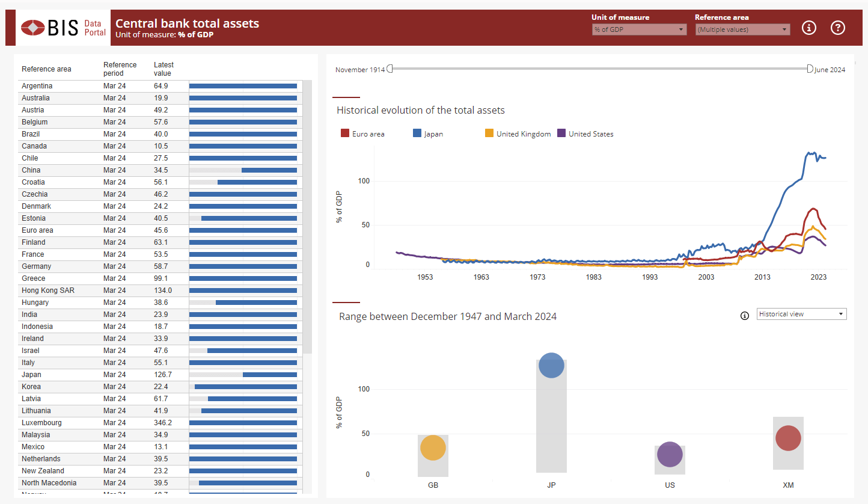Toggle United States legend series
Image resolution: width=868 pixels, height=504 pixels.
pos(585,134)
